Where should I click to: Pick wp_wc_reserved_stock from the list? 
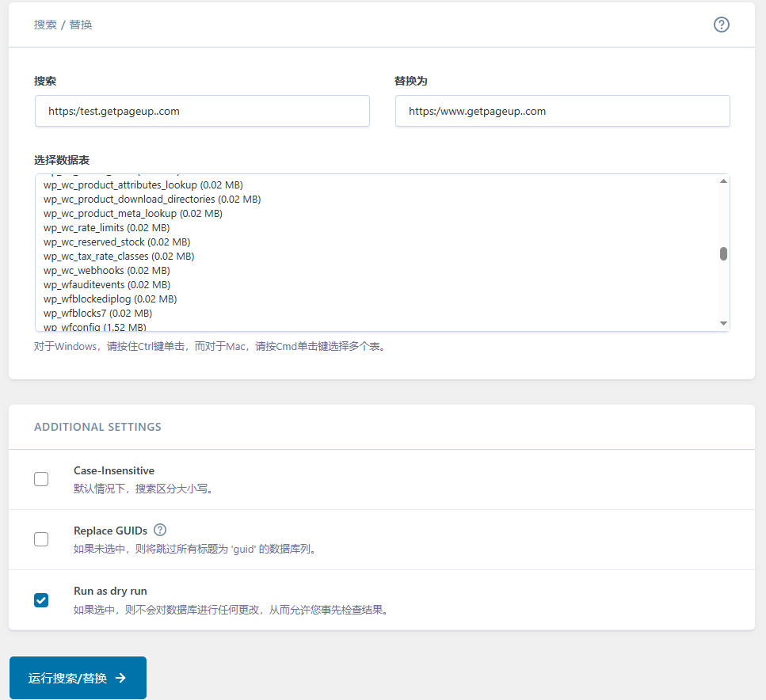pyautogui.click(x=116, y=242)
